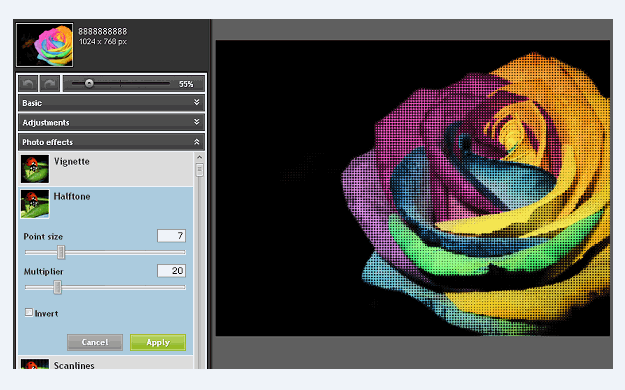Click the Multiplier slider handle
Screen dimensions: 625x390
tap(58, 287)
